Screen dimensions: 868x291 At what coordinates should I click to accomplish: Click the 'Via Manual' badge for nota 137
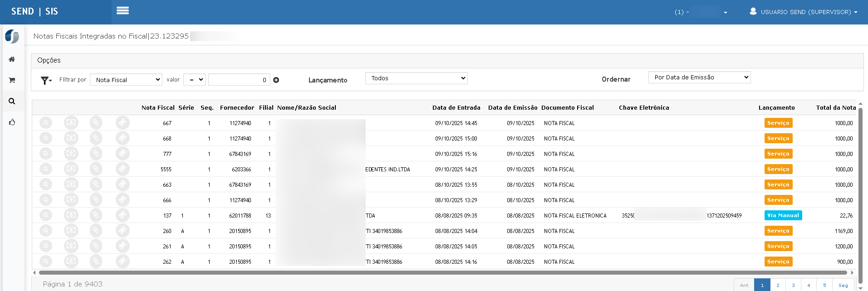[783, 215]
